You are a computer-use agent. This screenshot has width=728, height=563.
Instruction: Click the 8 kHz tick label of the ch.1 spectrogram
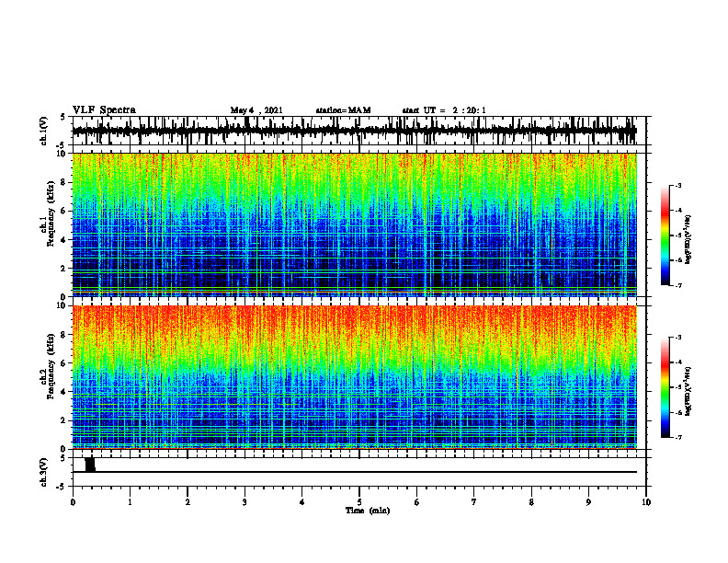tap(63, 182)
